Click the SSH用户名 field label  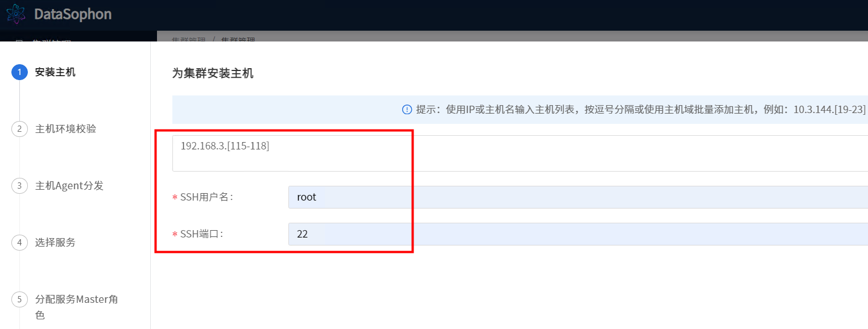[206, 197]
